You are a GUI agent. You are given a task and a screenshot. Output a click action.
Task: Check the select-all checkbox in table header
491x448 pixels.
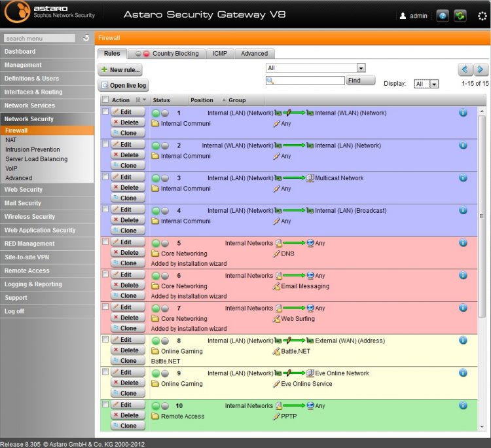tap(105, 100)
